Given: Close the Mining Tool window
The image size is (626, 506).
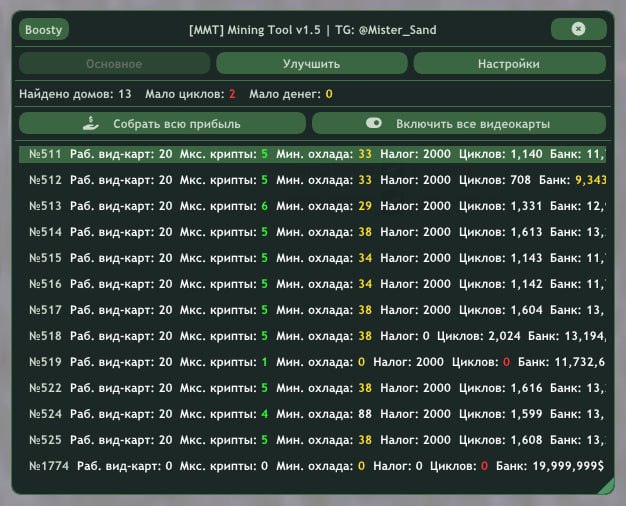Looking at the screenshot, I should click(578, 29).
